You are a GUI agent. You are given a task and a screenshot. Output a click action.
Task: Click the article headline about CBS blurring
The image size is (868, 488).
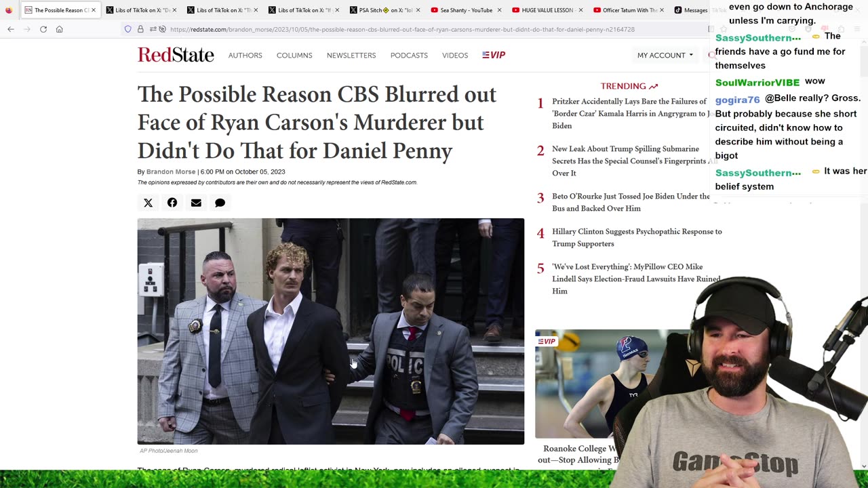(x=317, y=123)
